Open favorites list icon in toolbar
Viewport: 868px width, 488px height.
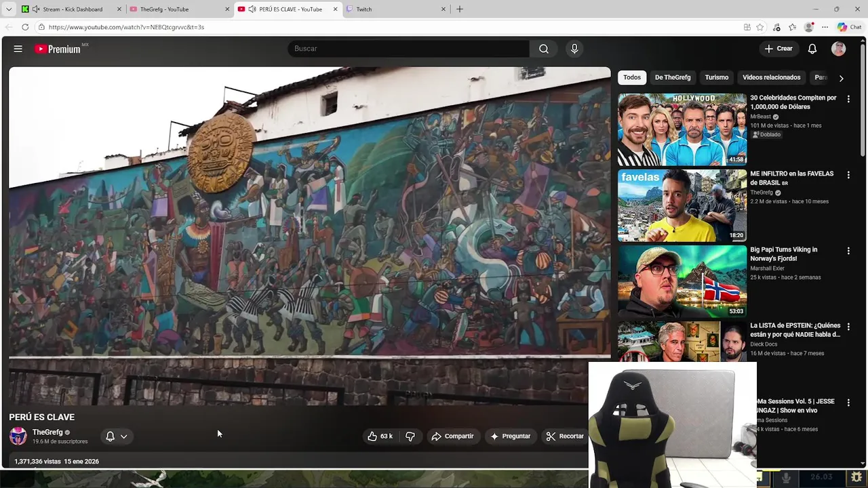[792, 27]
